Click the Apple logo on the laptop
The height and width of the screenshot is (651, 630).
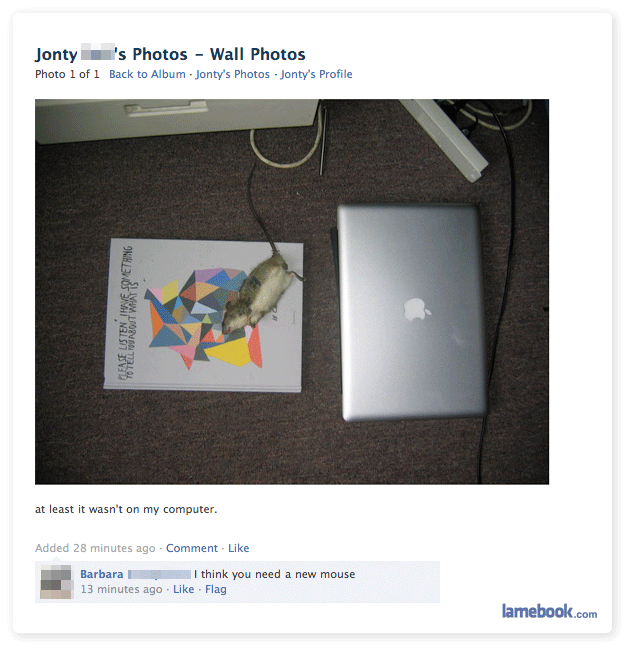[417, 309]
